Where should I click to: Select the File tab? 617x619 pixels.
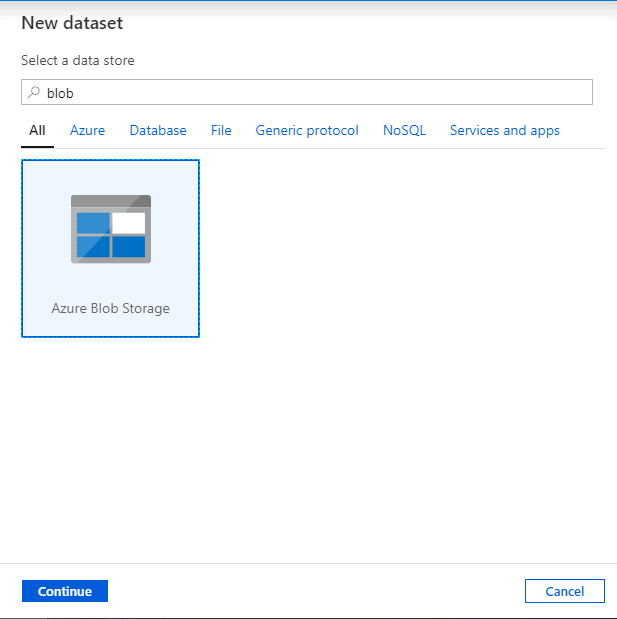[x=221, y=130]
